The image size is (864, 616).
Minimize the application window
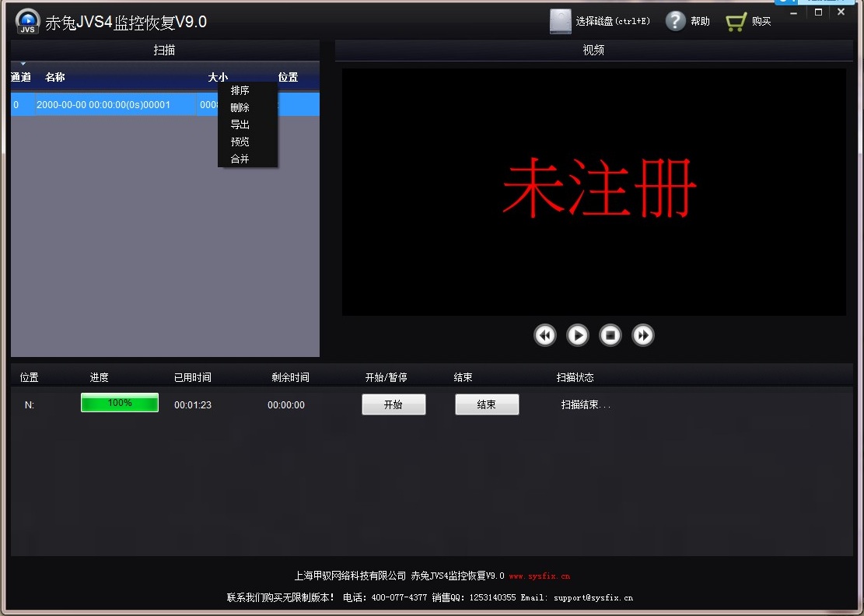click(793, 12)
